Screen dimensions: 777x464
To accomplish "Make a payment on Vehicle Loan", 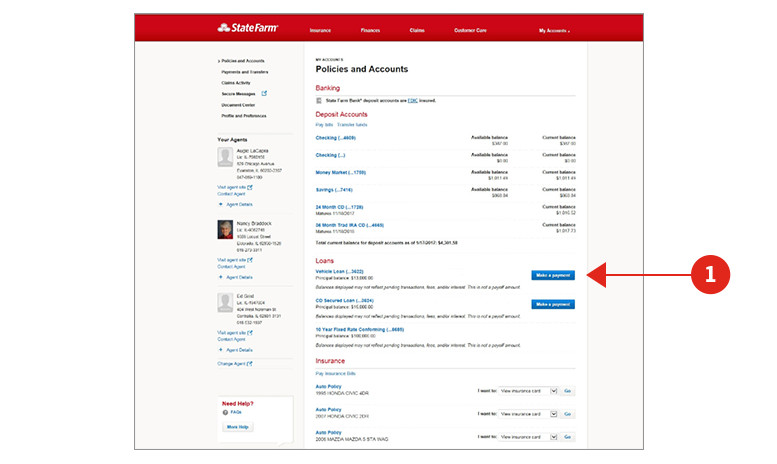I will [x=553, y=275].
